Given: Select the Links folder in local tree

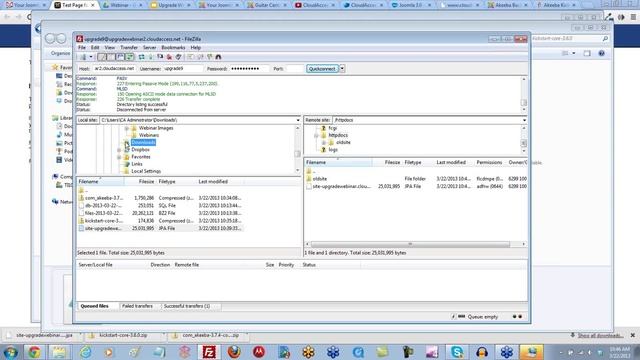Looking at the screenshot, I should (x=137, y=164).
